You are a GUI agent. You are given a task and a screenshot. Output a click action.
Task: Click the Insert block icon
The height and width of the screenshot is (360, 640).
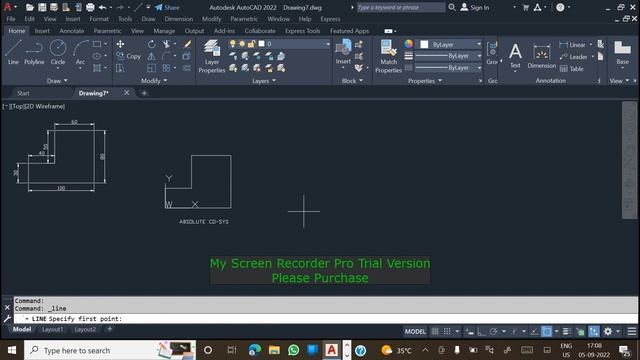(x=343, y=52)
